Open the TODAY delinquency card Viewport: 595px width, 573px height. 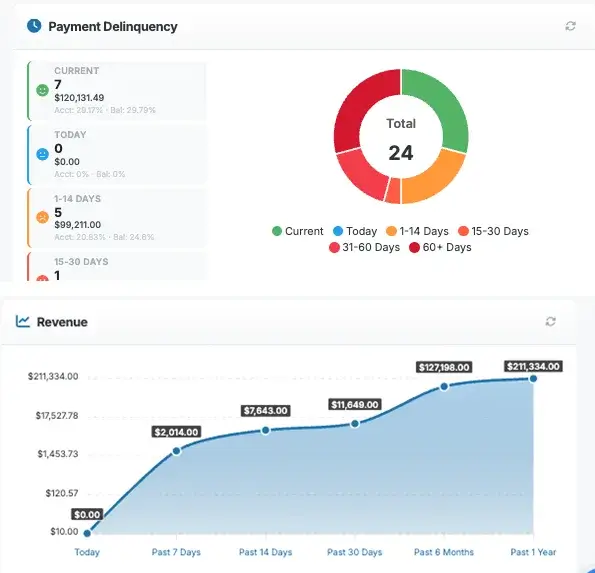(117, 155)
